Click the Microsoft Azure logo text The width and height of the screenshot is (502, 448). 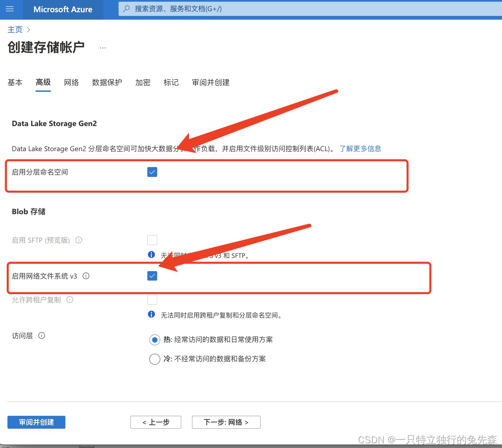pyautogui.click(x=63, y=9)
